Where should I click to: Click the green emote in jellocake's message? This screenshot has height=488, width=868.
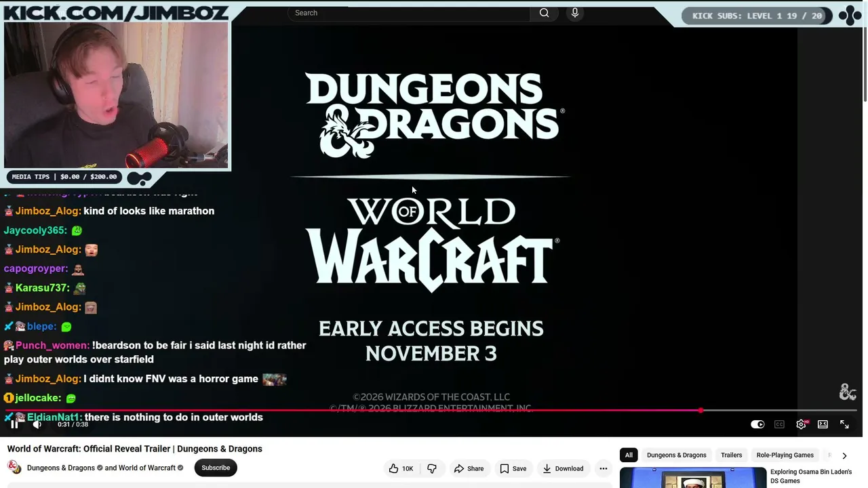pyautogui.click(x=71, y=399)
